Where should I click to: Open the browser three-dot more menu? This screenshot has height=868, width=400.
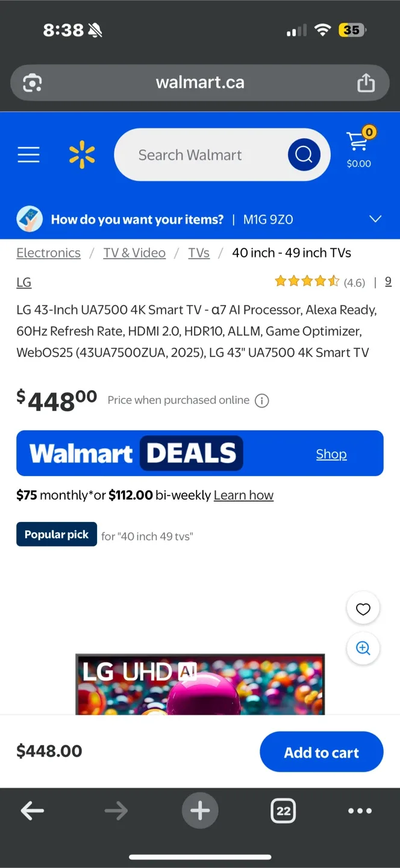pyautogui.click(x=360, y=811)
